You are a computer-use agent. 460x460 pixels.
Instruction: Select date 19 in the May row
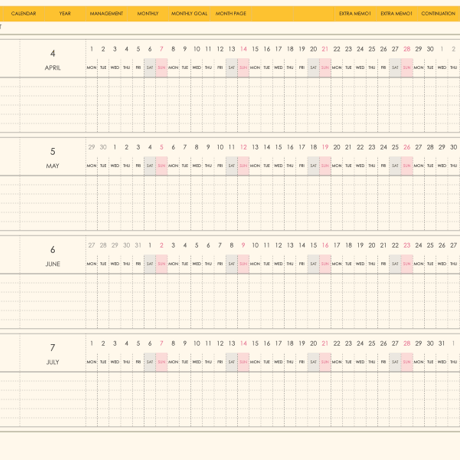[x=325, y=147]
